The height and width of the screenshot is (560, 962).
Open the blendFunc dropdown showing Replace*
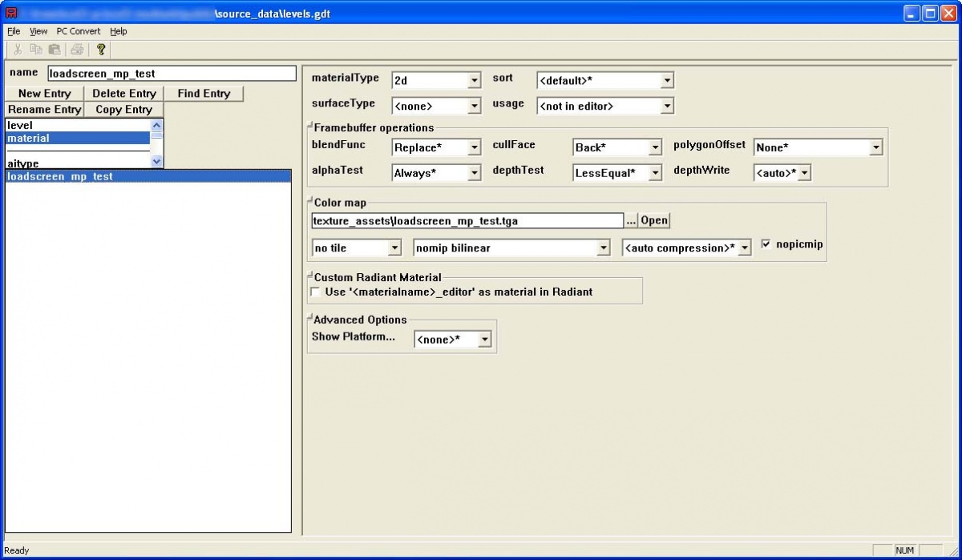coord(475,147)
